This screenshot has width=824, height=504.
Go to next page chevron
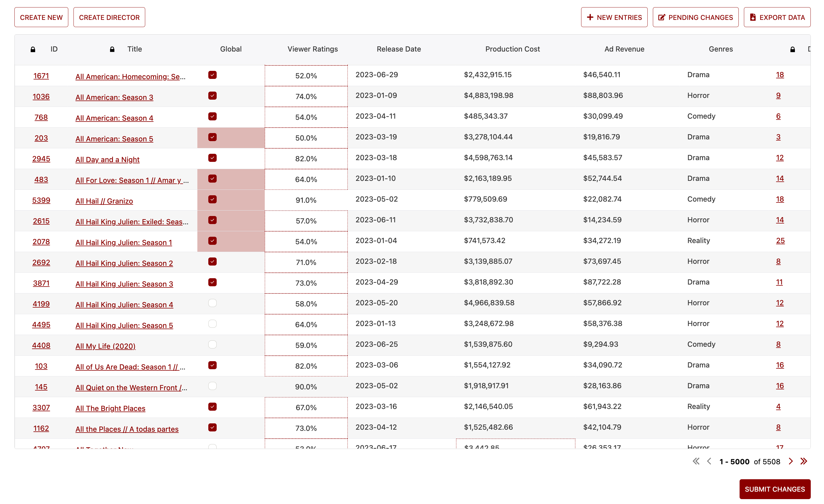click(x=791, y=461)
